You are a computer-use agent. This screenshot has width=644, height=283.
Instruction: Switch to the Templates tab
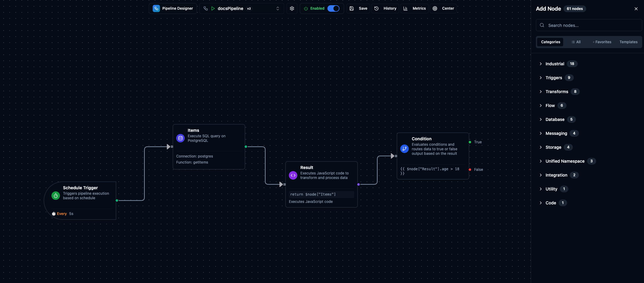click(x=628, y=42)
